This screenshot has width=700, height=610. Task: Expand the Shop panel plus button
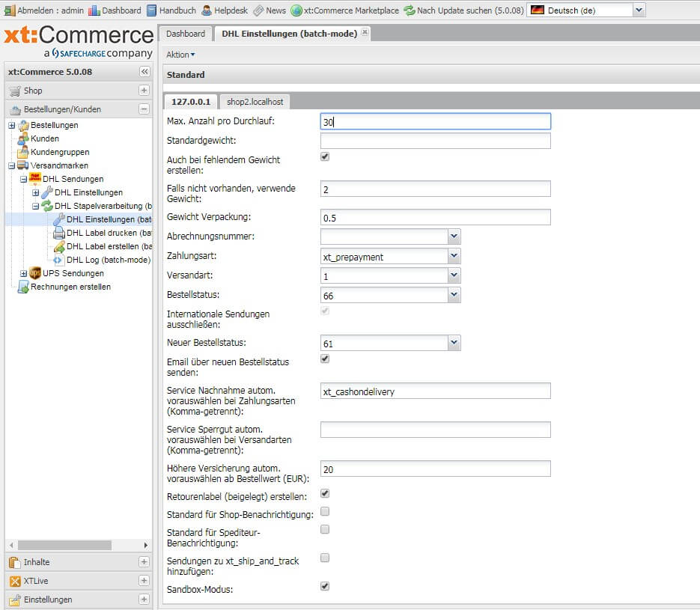[x=144, y=90]
